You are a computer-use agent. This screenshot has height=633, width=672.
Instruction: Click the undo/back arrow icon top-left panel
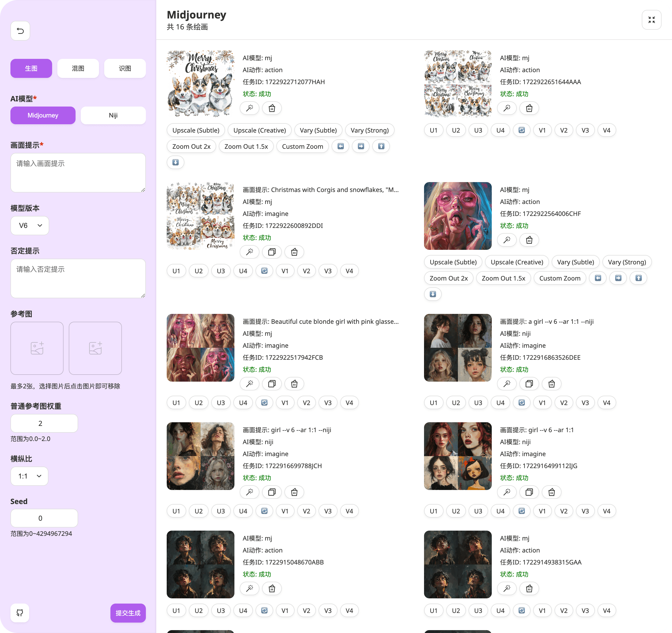click(20, 30)
